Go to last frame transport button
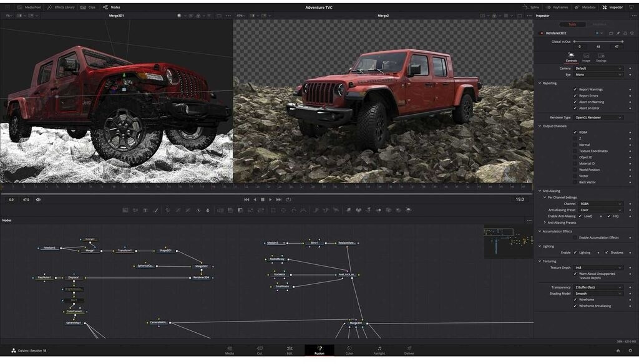Image resolution: width=639 pixels, height=364 pixels. 279,199
